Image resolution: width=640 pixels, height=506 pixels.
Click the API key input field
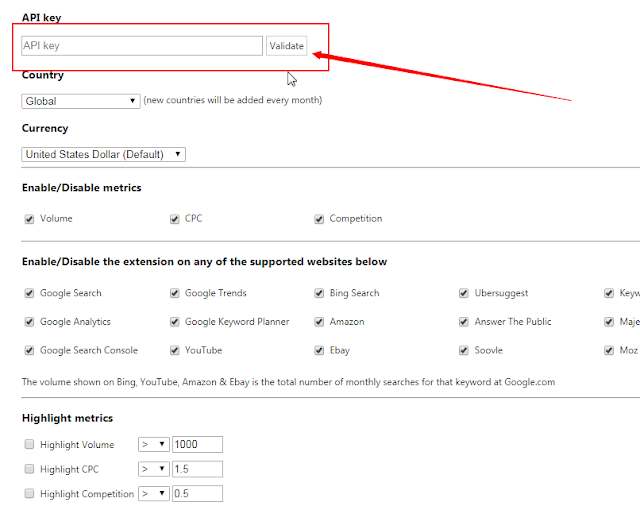point(142,46)
